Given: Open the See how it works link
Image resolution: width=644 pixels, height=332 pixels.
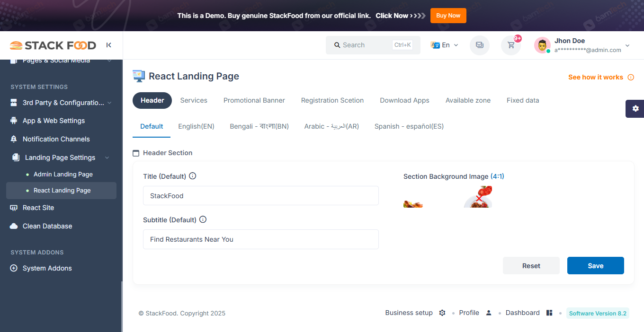Looking at the screenshot, I should 596,77.
